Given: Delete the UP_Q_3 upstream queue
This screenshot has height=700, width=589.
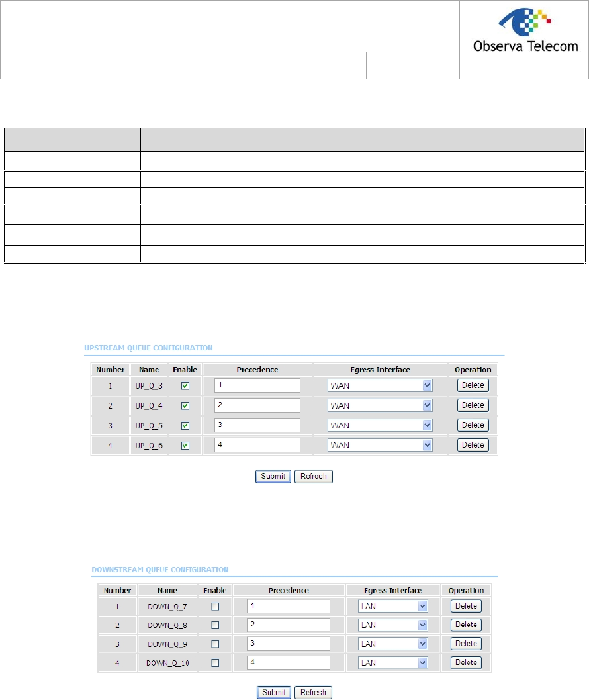Looking at the screenshot, I should point(473,385).
